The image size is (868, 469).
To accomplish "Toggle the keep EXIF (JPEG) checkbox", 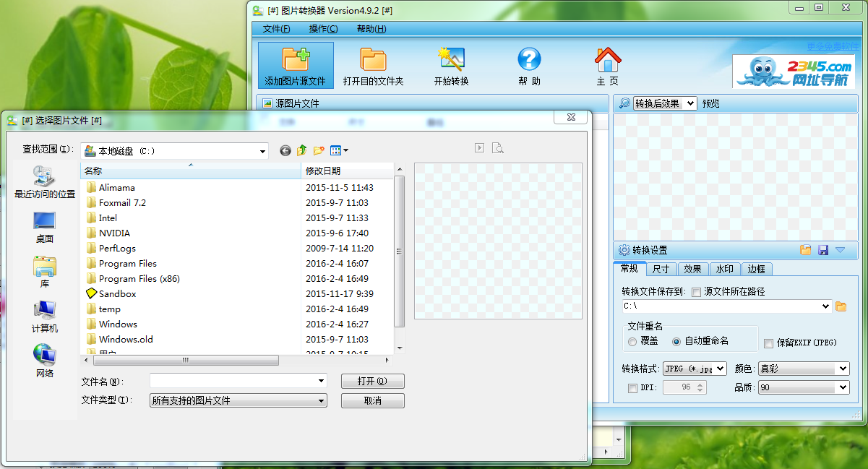I will [x=768, y=343].
